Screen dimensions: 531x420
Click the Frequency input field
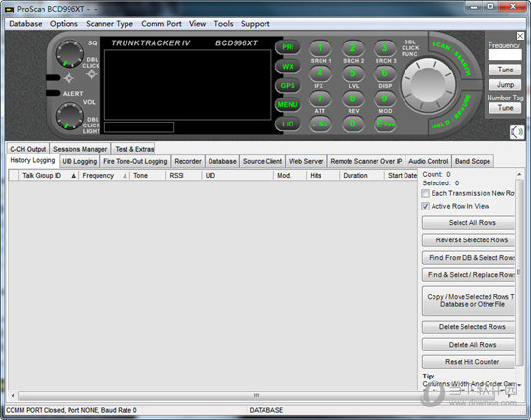[x=505, y=55]
